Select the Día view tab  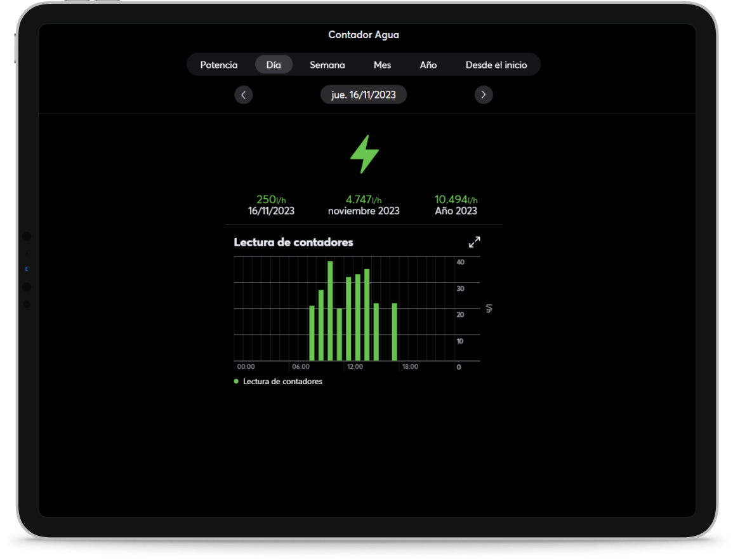[274, 65]
